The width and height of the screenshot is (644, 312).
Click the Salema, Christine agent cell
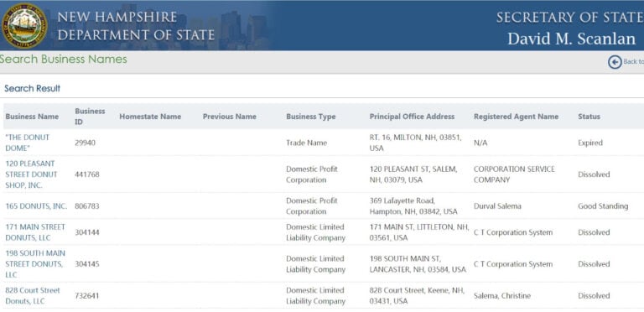click(502, 295)
